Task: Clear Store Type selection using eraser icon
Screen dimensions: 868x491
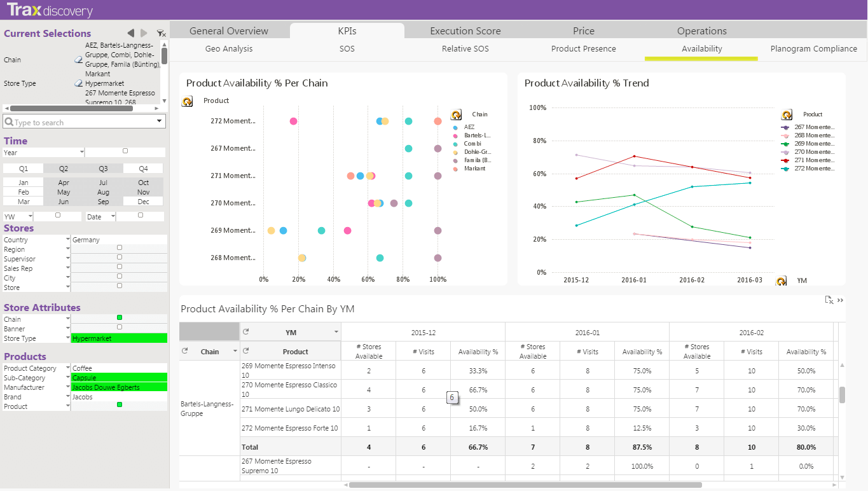Action: coord(78,83)
